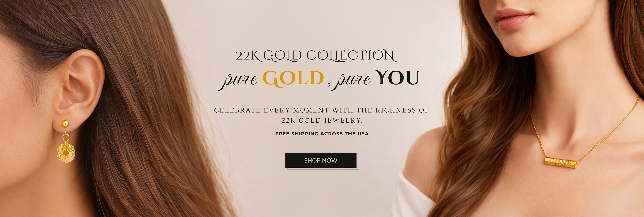The height and width of the screenshot is (217, 644).
Task: Click the FREE SHIPPING ACROSS THE USA text
Action: (322, 134)
